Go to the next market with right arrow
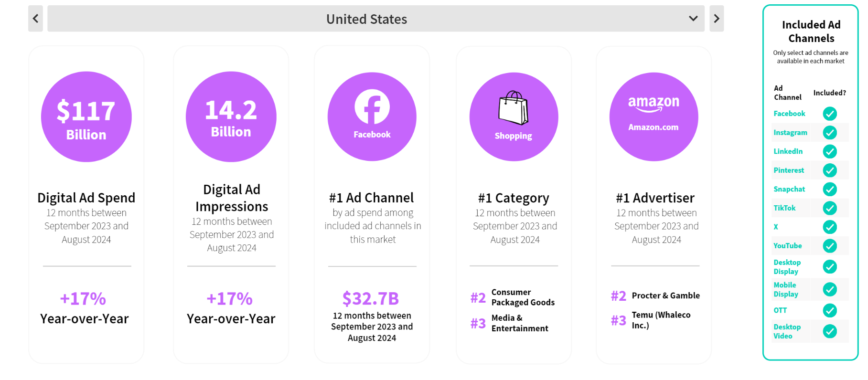This screenshot has width=868, height=380. tap(717, 19)
